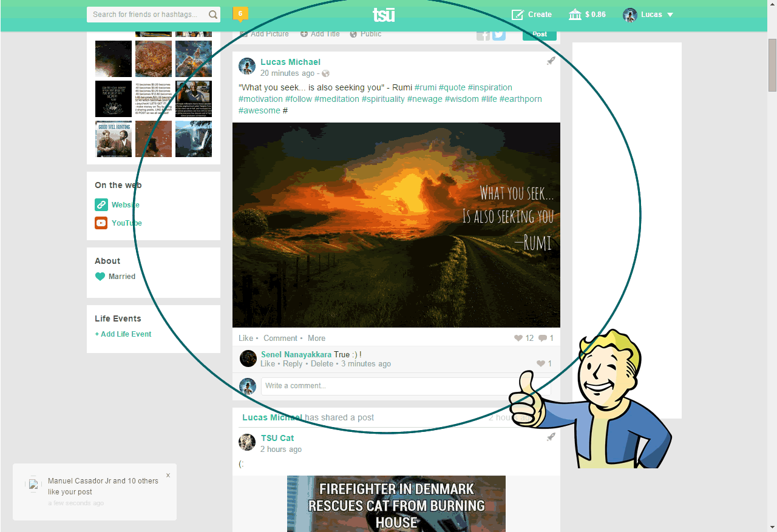Screen dimensions: 777x532
Task: Click the $ 0.86 balance text
Action: pyautogui.click(x=595, y=15)
